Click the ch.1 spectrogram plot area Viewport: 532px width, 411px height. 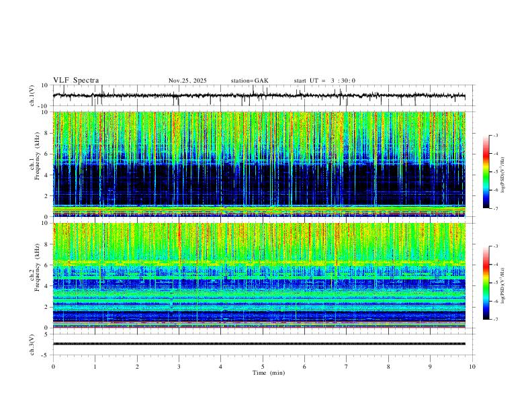pos(259,164)
